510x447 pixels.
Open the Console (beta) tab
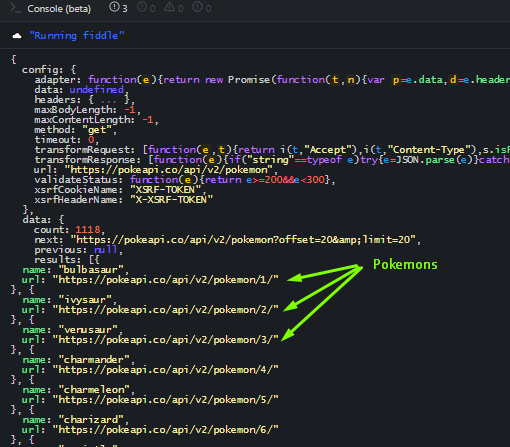[59, 9]
